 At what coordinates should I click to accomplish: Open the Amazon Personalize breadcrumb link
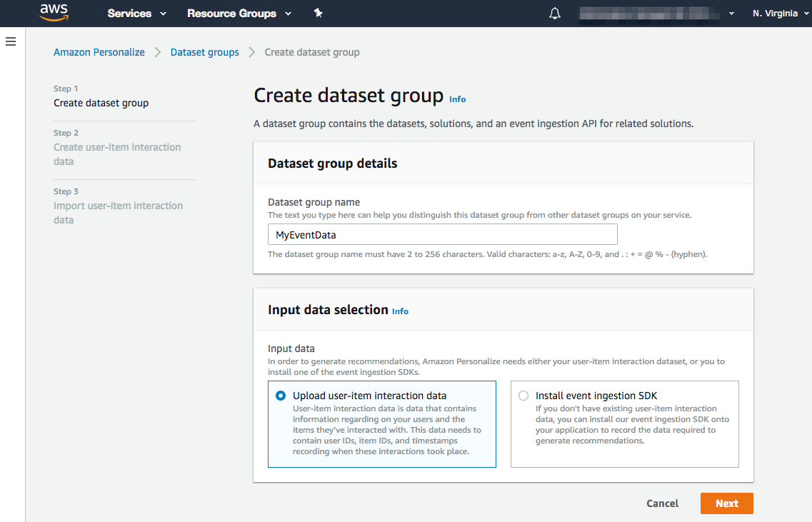(x=99, y=51)
